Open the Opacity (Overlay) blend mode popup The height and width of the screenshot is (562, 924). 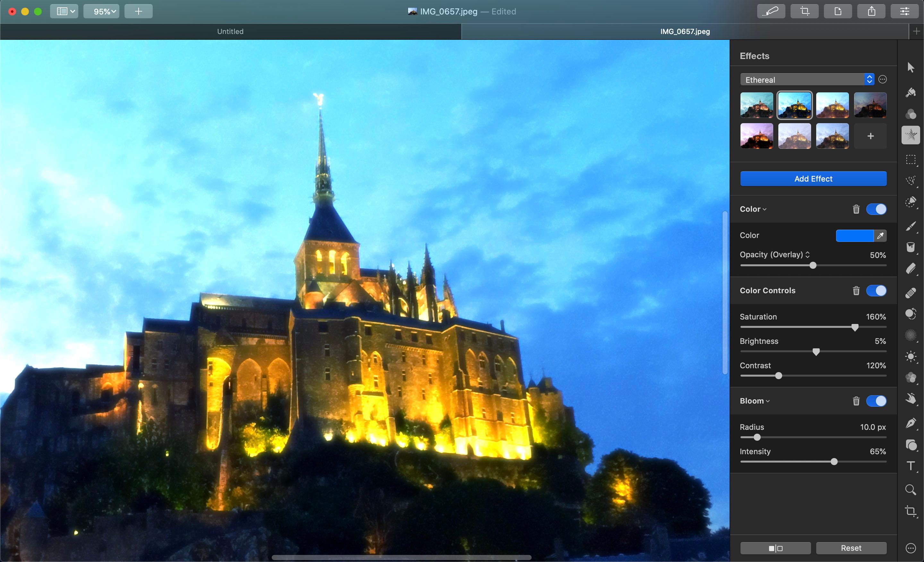(x=775, y=255)
